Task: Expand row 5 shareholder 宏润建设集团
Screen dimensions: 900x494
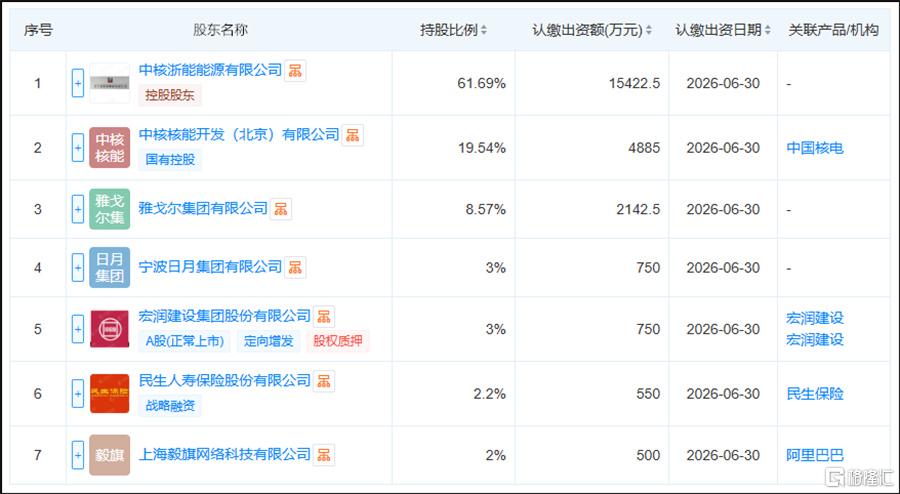Action: (77, 329)
